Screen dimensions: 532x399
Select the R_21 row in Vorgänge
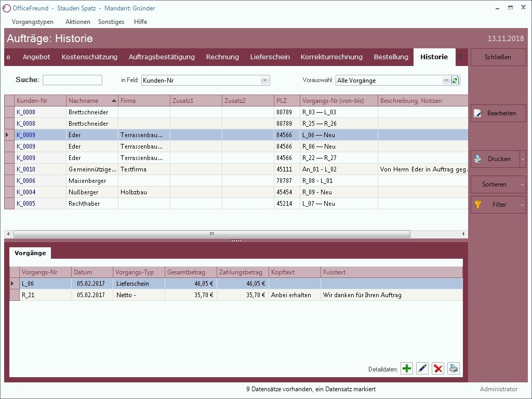tap(236, 295)
